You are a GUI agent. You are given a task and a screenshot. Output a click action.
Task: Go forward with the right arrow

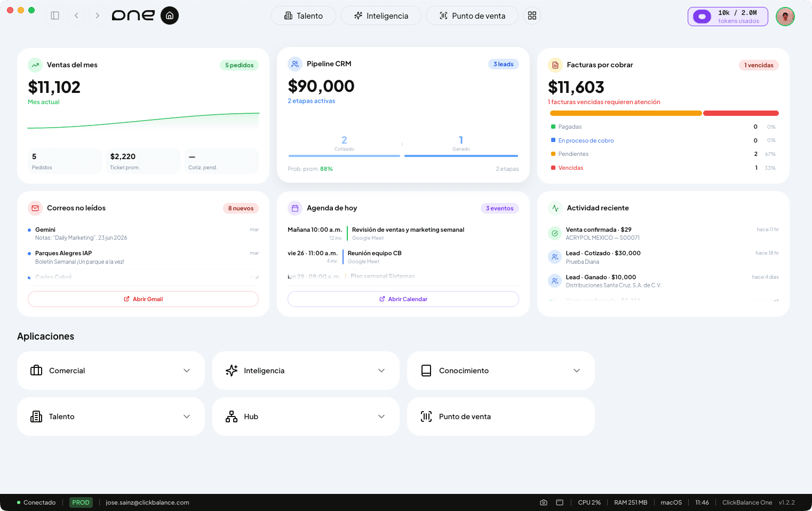(x=97, y=15)
